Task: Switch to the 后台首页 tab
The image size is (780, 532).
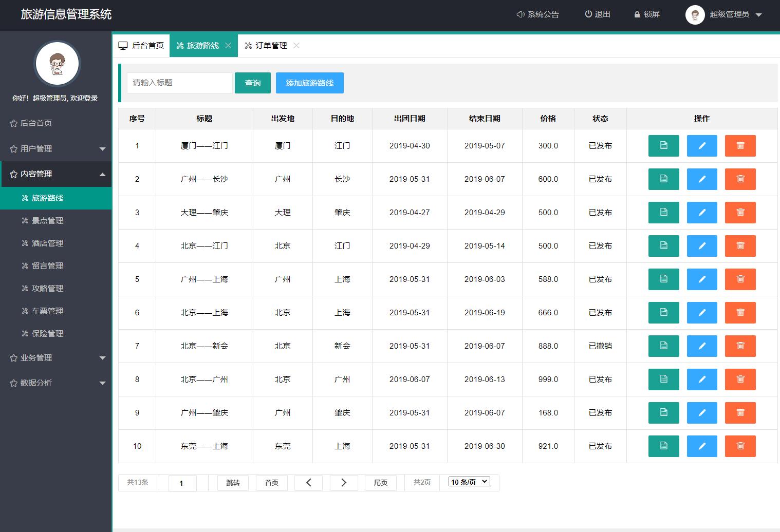Action: 141,46
